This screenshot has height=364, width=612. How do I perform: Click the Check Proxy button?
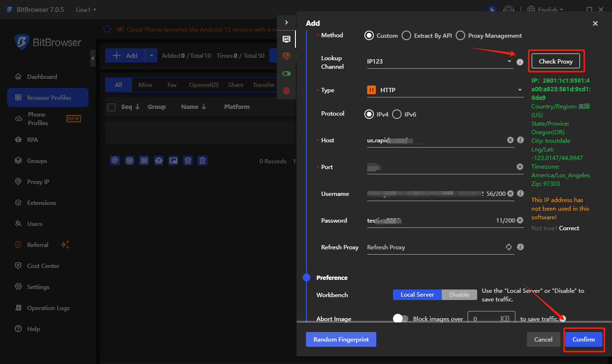[x=555, y=61]
